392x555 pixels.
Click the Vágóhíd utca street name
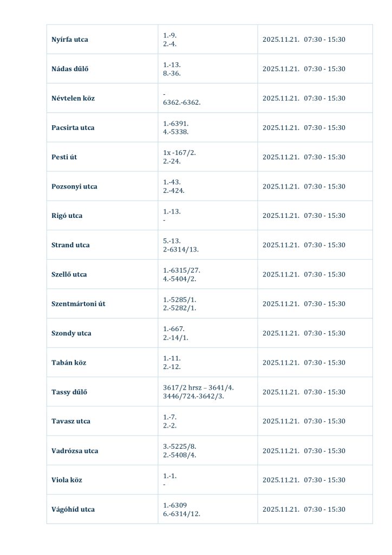coord(73,509)
